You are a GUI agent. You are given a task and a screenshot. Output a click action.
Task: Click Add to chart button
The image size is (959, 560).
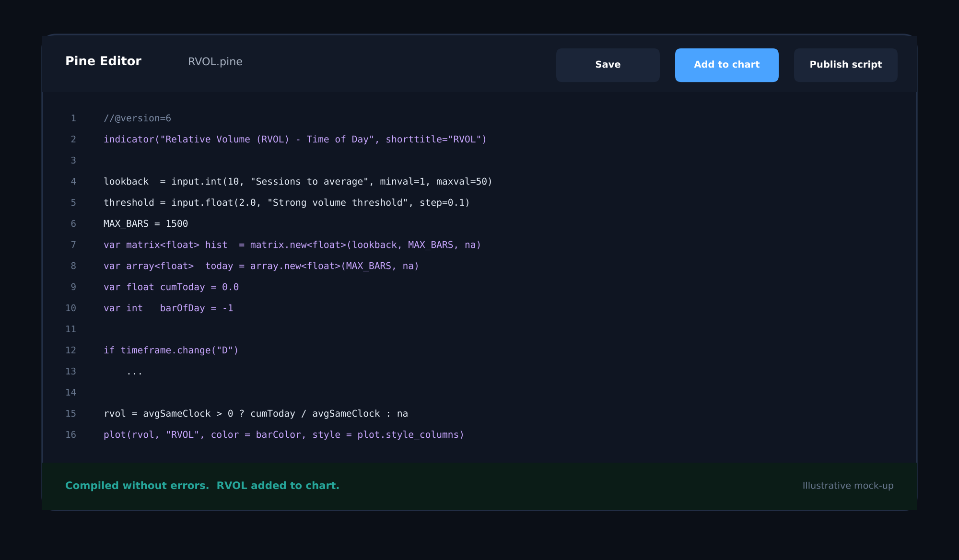tap(726, 65)
